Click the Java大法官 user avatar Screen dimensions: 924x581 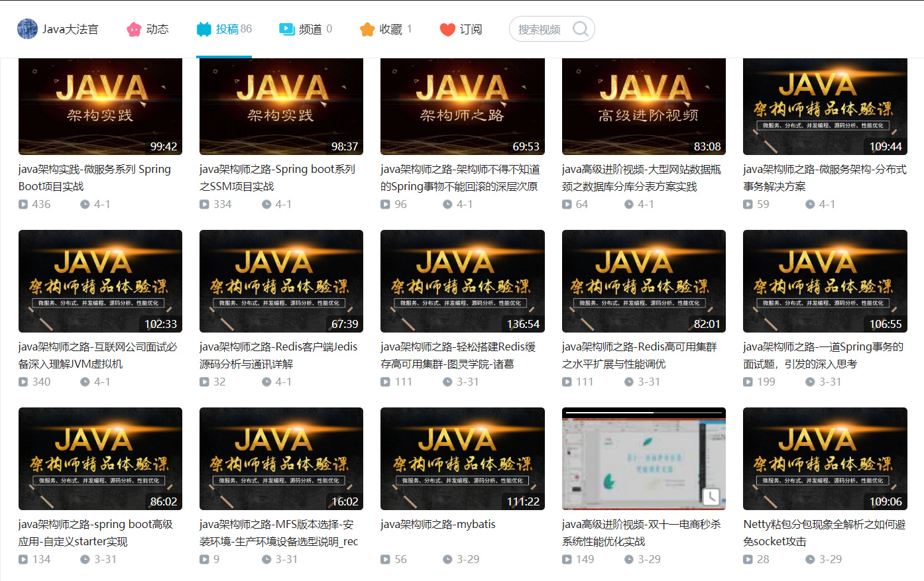[27, 29]
